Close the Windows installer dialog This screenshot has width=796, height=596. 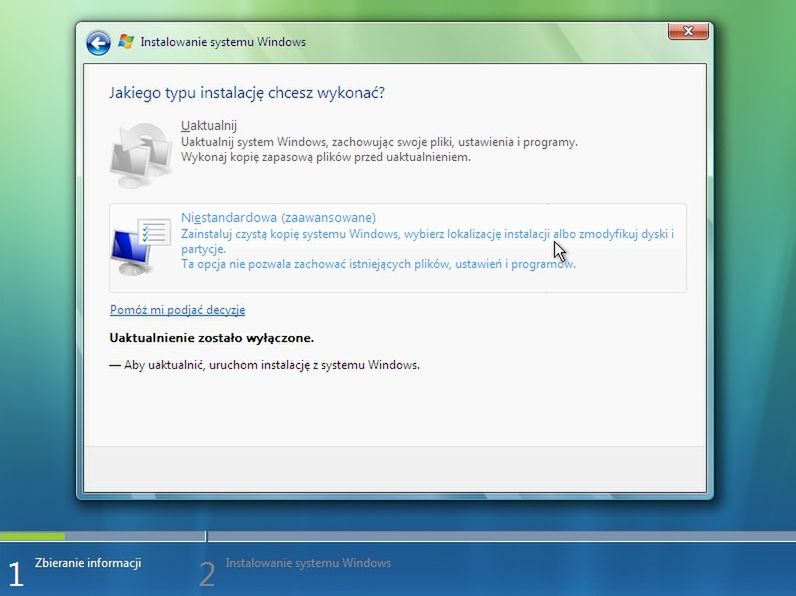tap(688, 30)
